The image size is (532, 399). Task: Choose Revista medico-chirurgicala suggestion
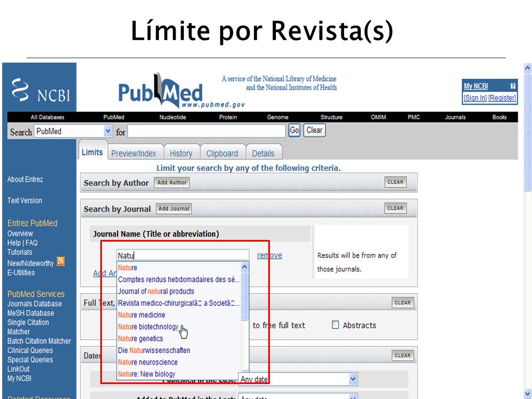coord(178,303)
